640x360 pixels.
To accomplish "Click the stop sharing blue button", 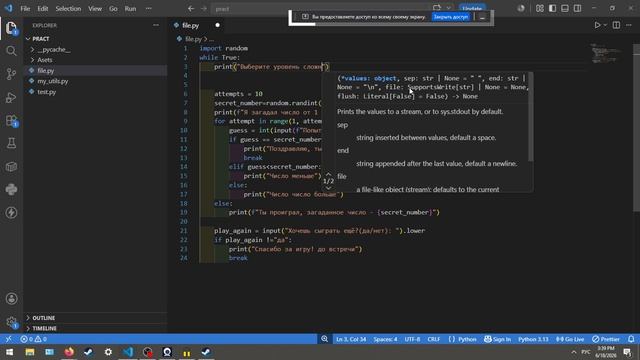I will pos(451,17).
